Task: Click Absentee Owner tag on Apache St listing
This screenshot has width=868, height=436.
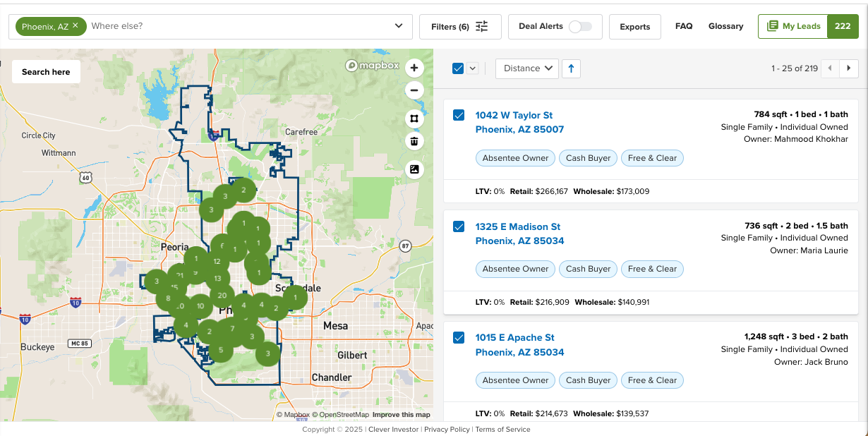Action: (x=515, y=380)
